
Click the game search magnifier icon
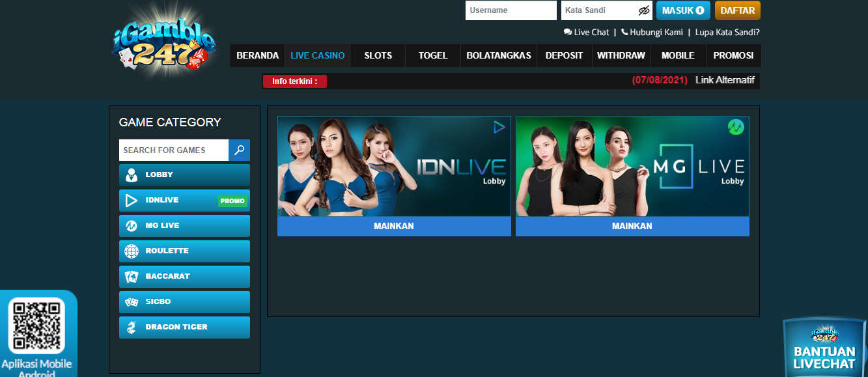click(x=239, y=150)
